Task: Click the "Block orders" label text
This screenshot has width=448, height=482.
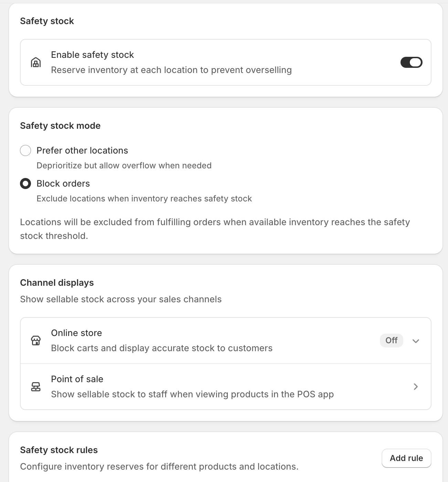Action: [63, 184]
